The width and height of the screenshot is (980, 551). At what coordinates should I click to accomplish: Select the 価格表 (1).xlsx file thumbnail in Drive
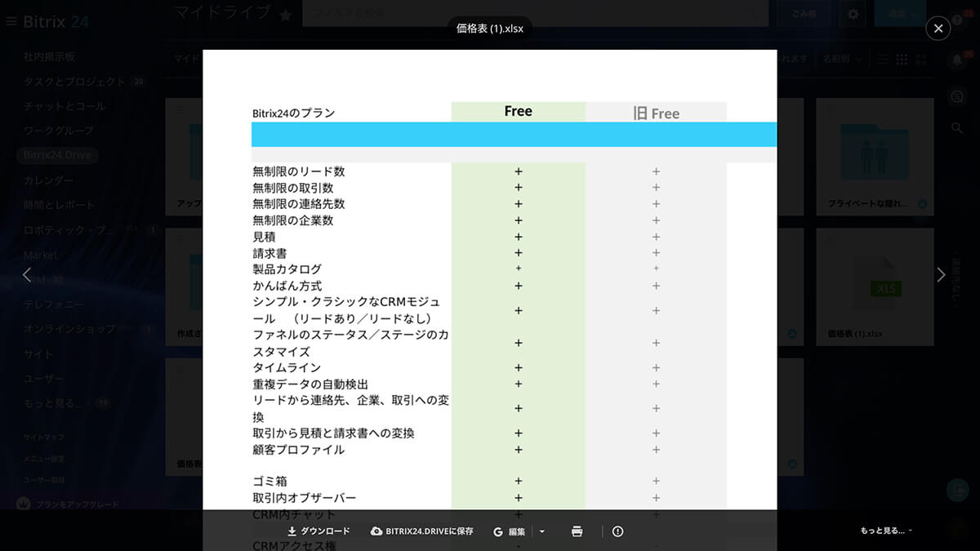coord(875,287)
